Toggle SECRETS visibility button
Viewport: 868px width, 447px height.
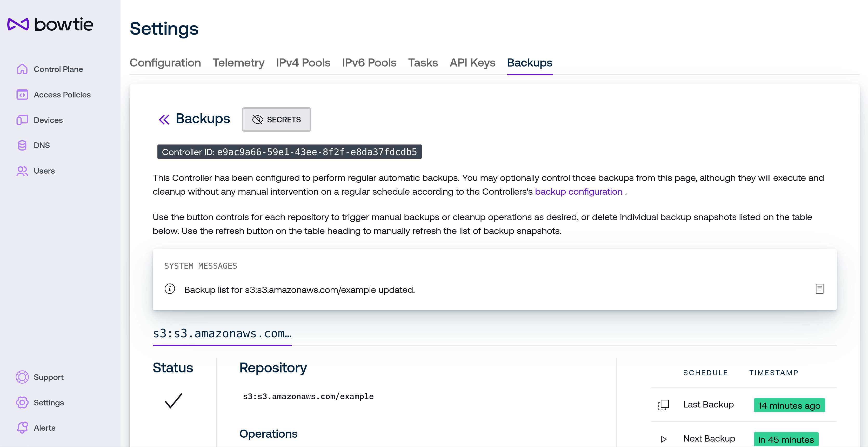point(276,119)
